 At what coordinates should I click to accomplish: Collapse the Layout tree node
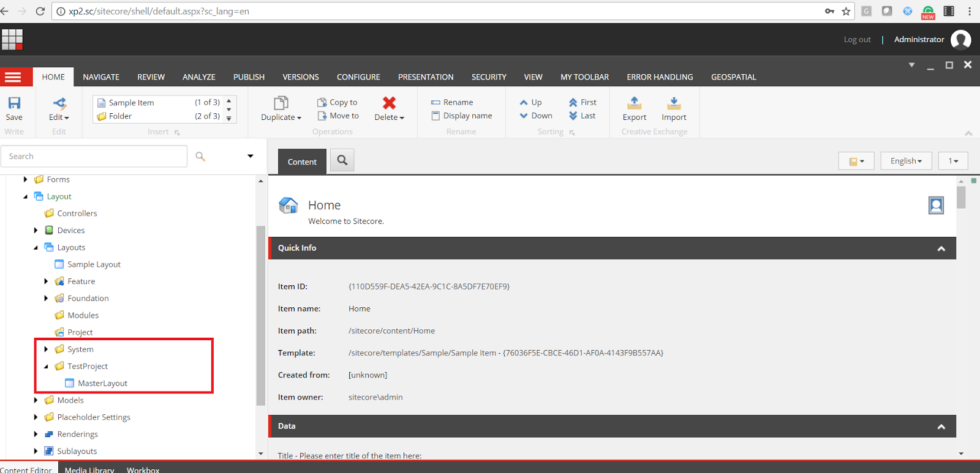coord(25,196)
